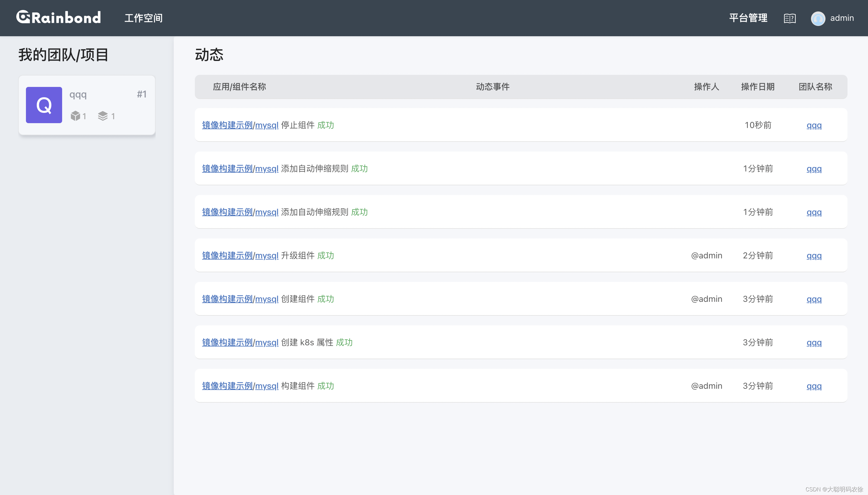Open mysql link in the 创建 k8s 属性 row
The height and width of the screenshot is (495, 868).
coord(267,343)
